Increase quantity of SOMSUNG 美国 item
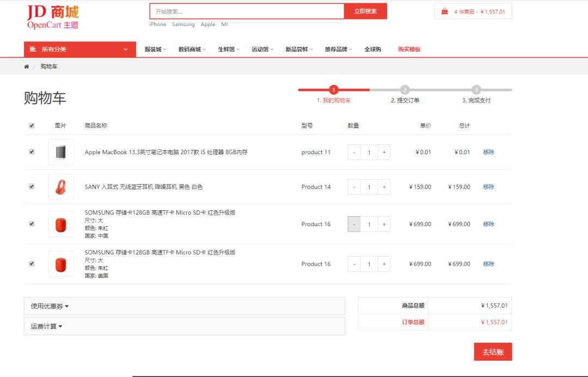This screenshot has height=377, width=588. click(x=384, y=264)
